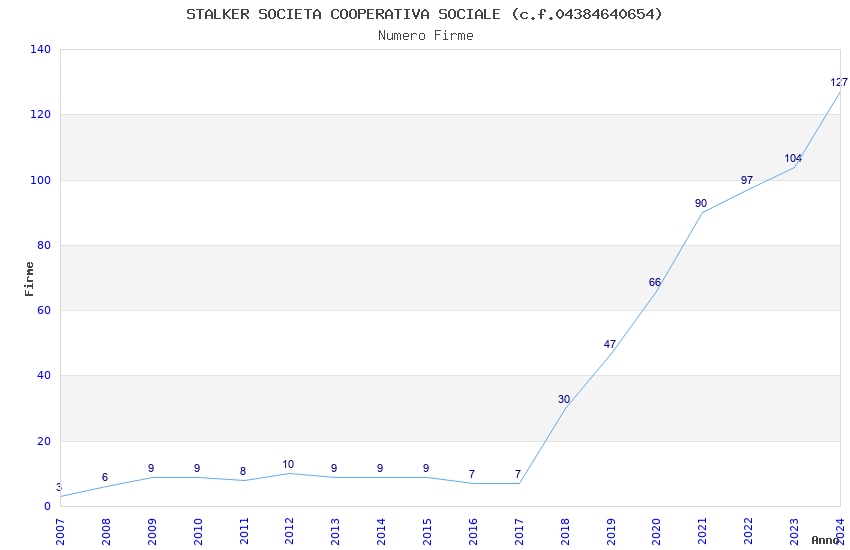The image size is (850, 550).
Task: Click the x-axis year 2022
Action: (x=748, y=532)
